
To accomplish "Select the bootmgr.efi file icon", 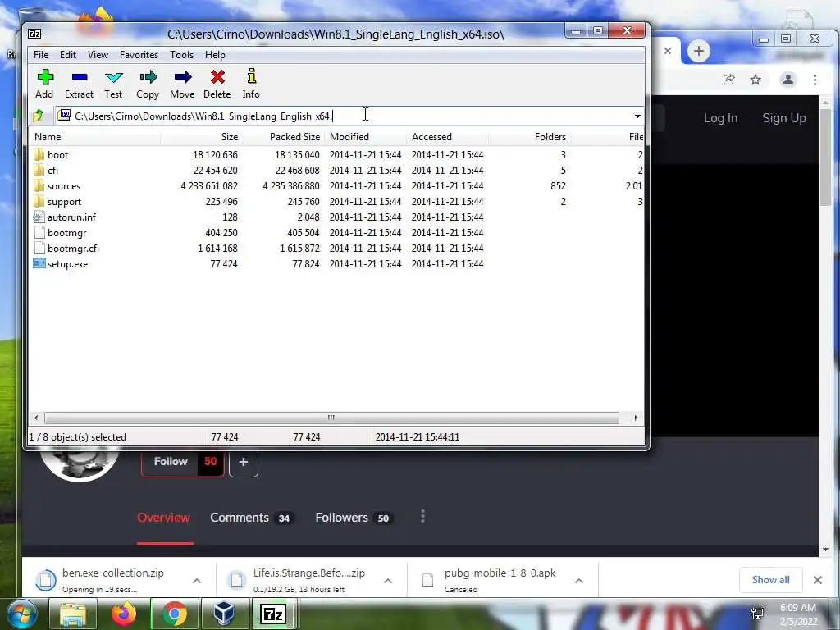I will 39,248.
